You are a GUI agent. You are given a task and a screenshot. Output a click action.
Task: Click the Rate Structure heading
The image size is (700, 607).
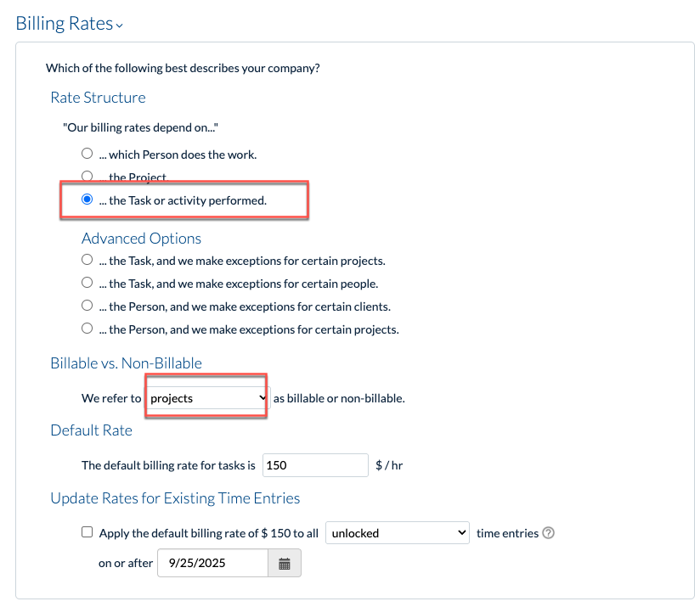pos(98,97)
